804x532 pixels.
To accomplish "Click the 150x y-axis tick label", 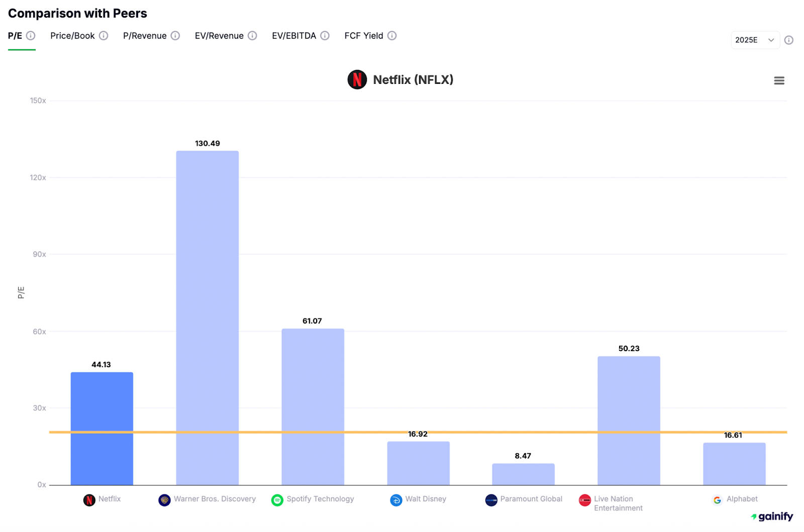I will 38,100.
